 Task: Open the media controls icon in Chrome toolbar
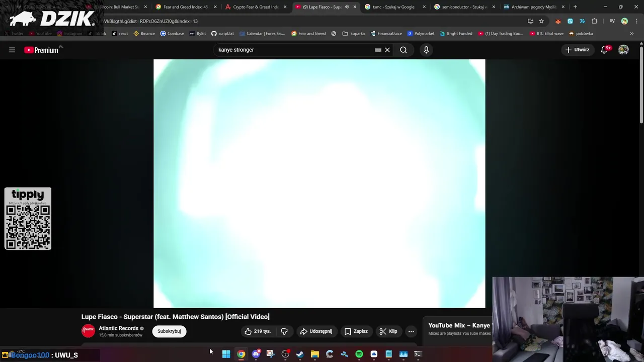coord(612,21)
